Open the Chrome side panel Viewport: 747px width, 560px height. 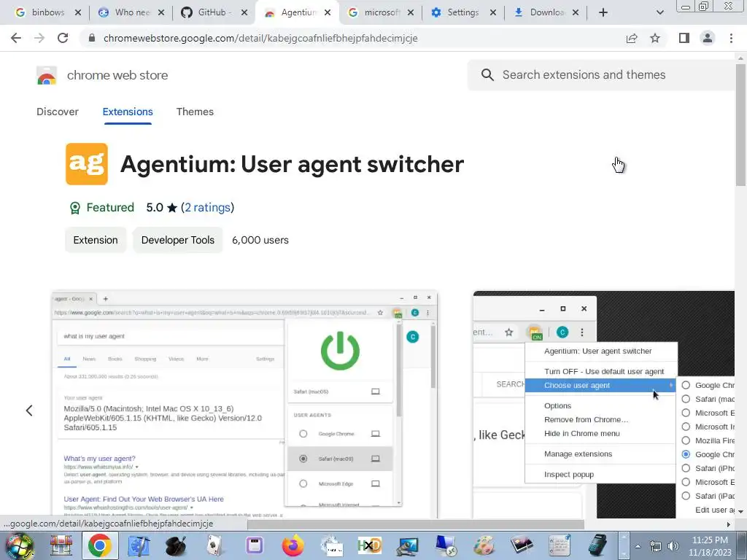point(684,38)
